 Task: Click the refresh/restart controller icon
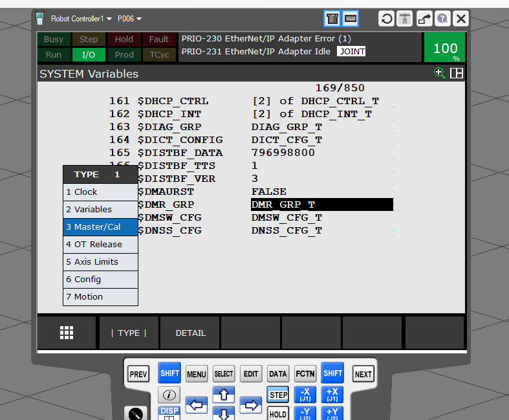(x=386, y=18)
